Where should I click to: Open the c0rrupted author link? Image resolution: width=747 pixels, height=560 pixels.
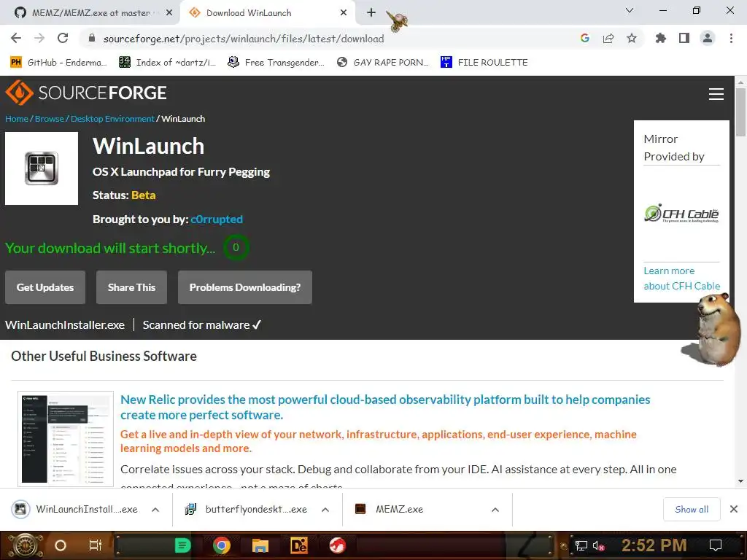[217, 219]
